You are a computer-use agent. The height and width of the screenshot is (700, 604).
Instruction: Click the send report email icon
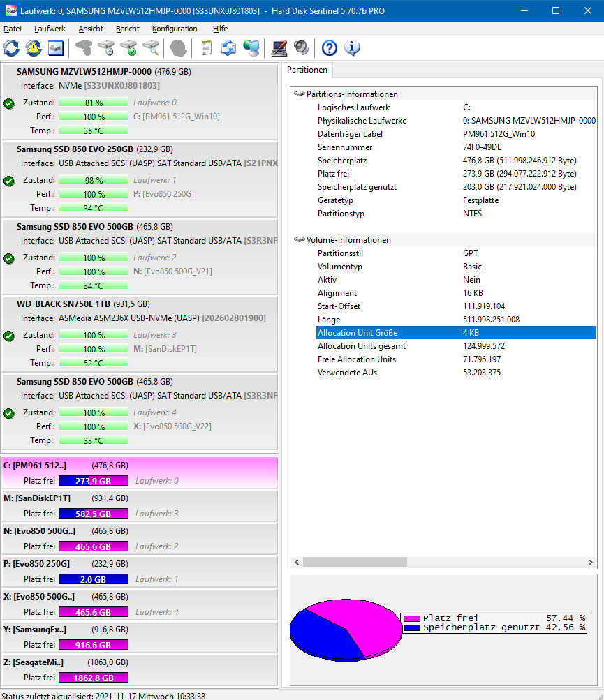[x=229, y=47]
